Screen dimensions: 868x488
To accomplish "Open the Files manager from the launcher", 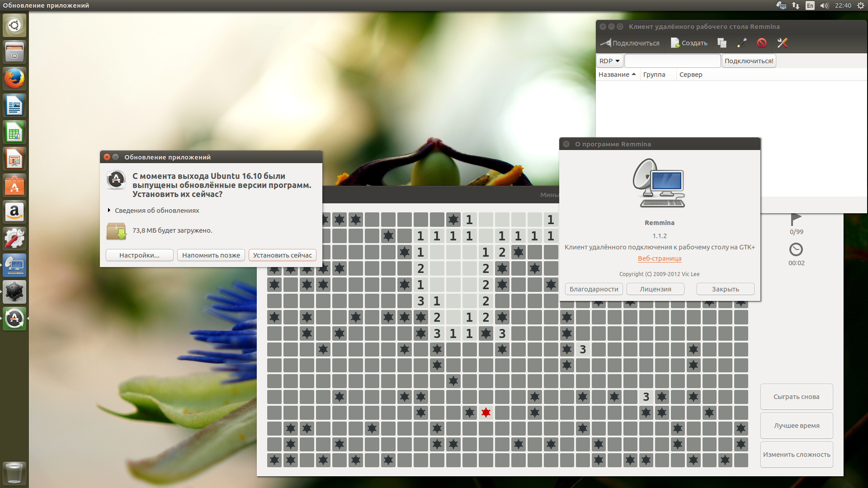I will click(x=14, y=52).
